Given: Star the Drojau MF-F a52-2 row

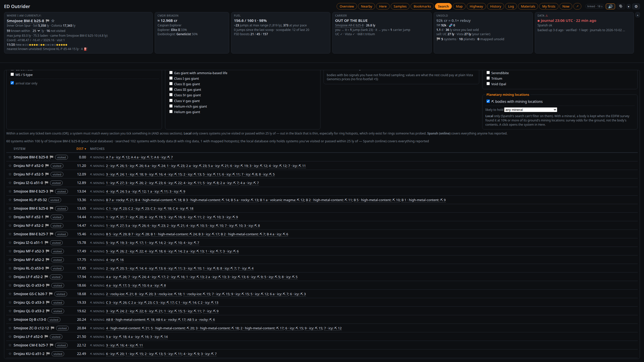Looking at the screenshot, I should click(10, 260).
